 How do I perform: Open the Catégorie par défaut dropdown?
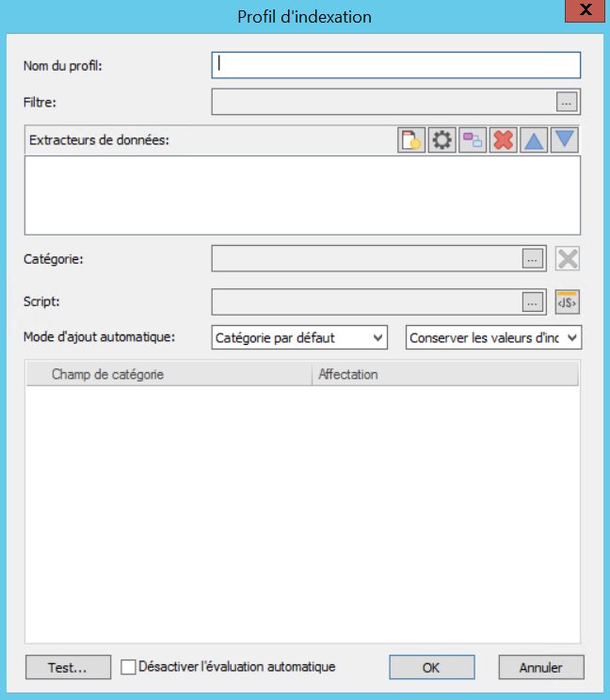[x=299, y=337]
